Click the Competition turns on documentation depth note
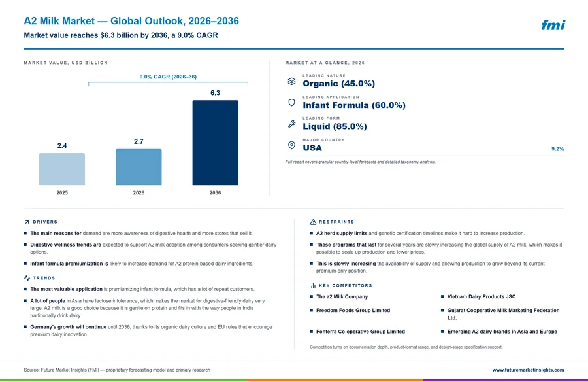Image resolution: width=588 pixels, height=382 pixels. coord(406,347)
